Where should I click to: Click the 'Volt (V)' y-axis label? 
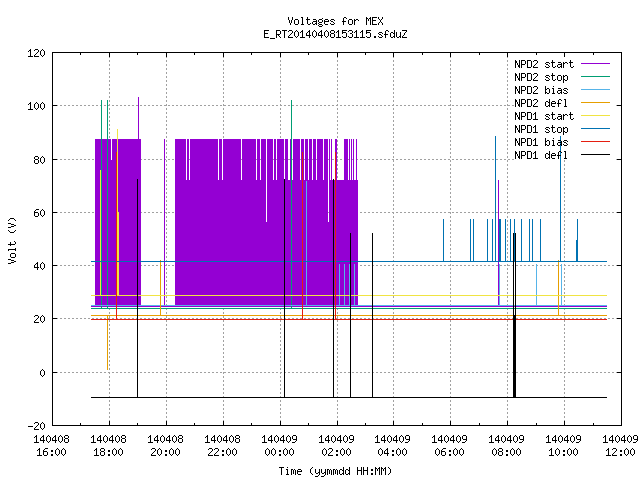pyautogui.click(x=13, y=240)
